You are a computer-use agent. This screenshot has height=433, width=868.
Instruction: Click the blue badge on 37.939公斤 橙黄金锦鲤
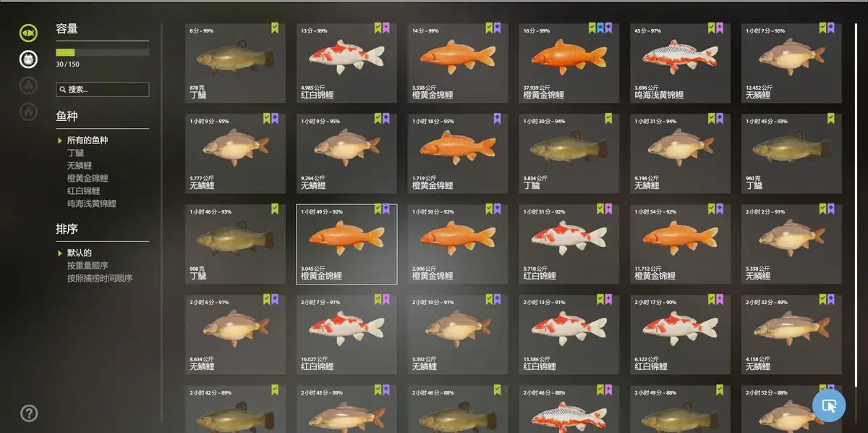point(600,28)
